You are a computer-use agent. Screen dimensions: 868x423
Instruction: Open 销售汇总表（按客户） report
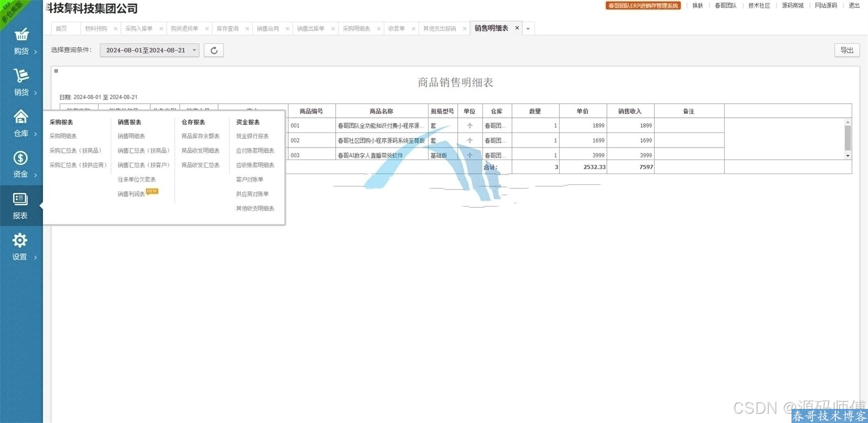144,165
